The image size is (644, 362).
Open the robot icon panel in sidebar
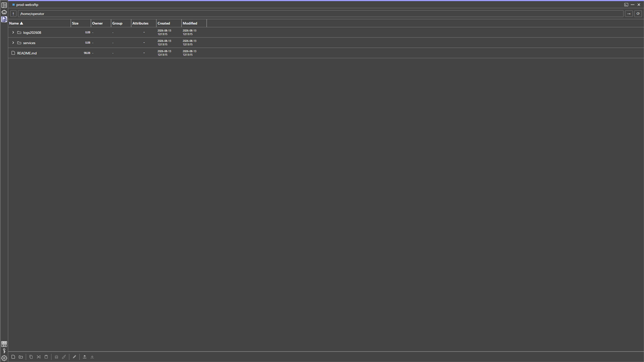pyautogui.click(x=4, y=12)
